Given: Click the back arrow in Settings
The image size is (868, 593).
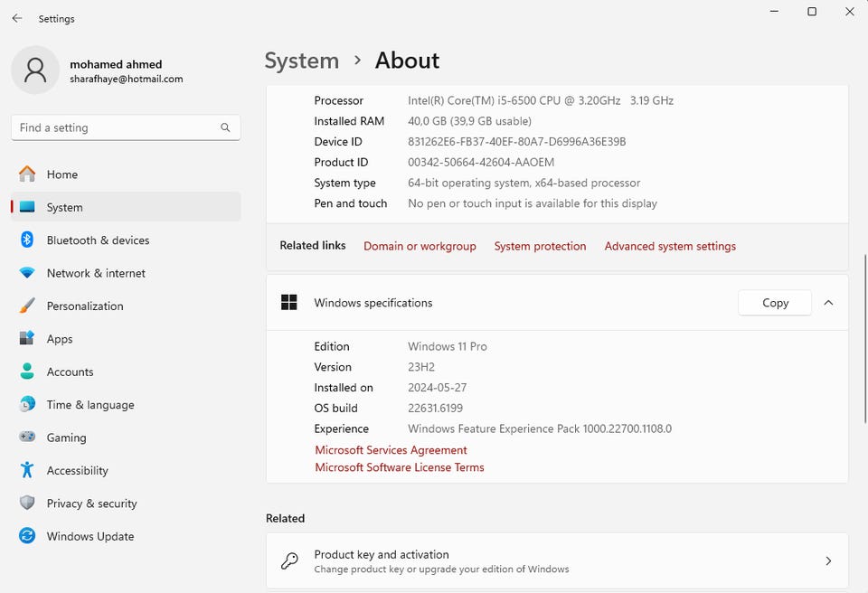Looking at the screenshot, I should (x=17, y=18).
